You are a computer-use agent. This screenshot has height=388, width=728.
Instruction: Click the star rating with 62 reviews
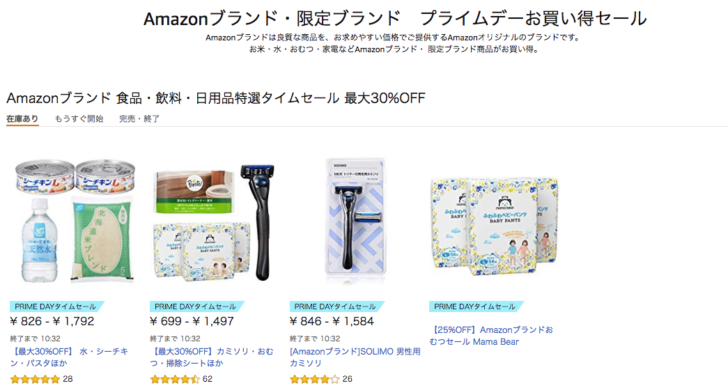pyautogui.click(x=175, y=379)
